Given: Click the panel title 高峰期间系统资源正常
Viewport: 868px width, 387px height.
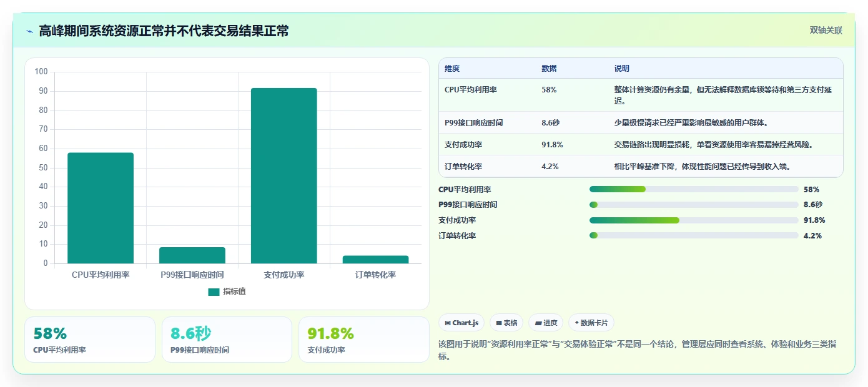Looking at the screenshot, I should (164, 31).
